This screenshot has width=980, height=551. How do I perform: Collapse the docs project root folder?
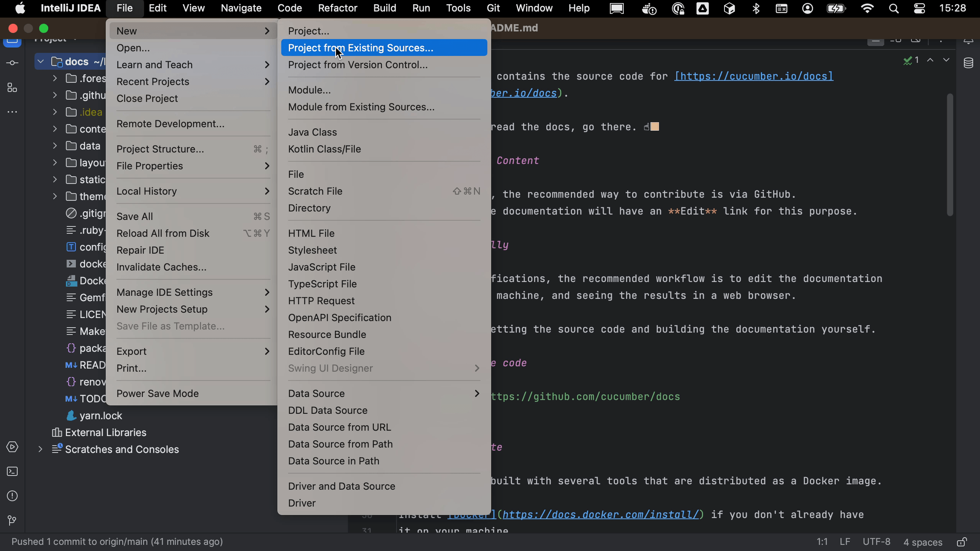[x=40, y=61]
